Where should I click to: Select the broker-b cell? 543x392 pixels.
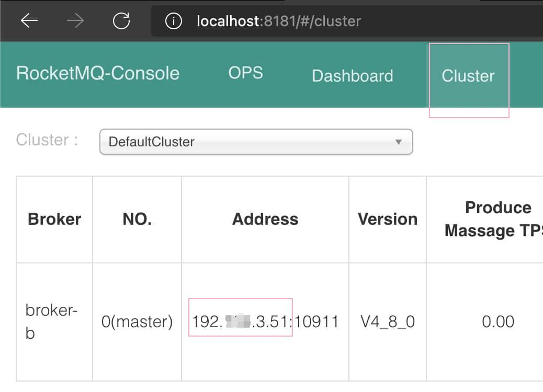point(54,322)
